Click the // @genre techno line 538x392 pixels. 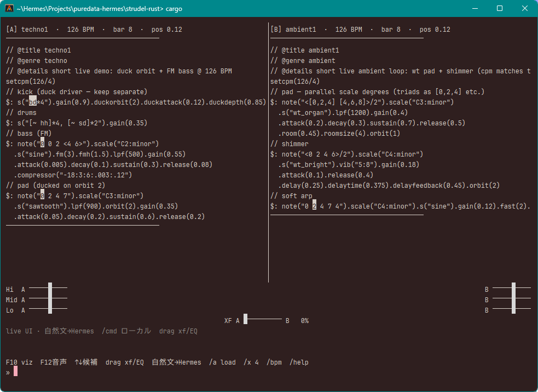click(36, 61)
